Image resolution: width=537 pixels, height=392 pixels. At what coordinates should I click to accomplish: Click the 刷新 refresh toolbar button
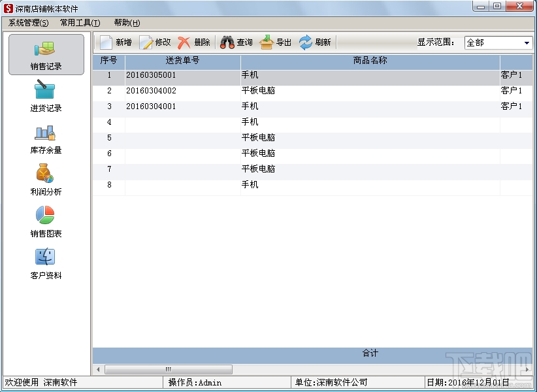[315, 42]
